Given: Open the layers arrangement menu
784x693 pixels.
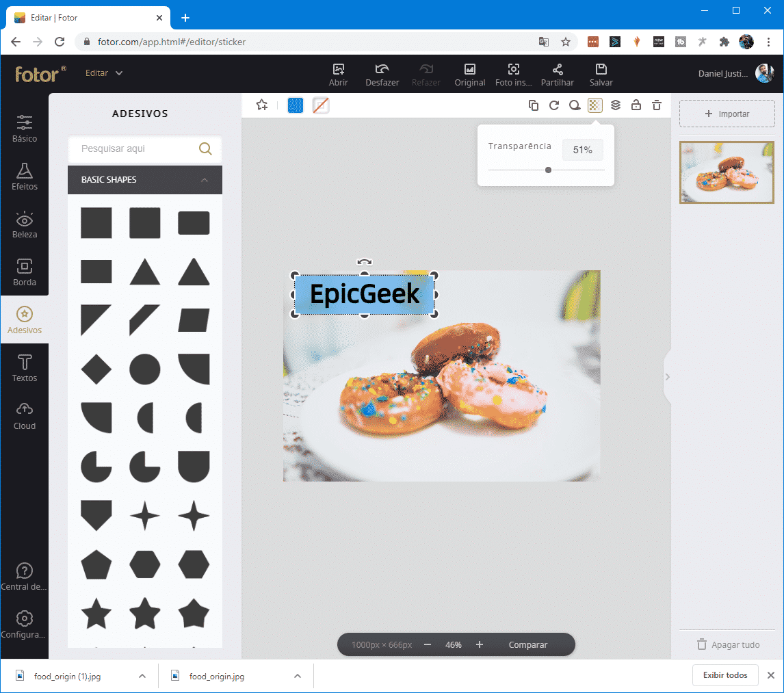Looking at the screenshot, I should 615,105.
